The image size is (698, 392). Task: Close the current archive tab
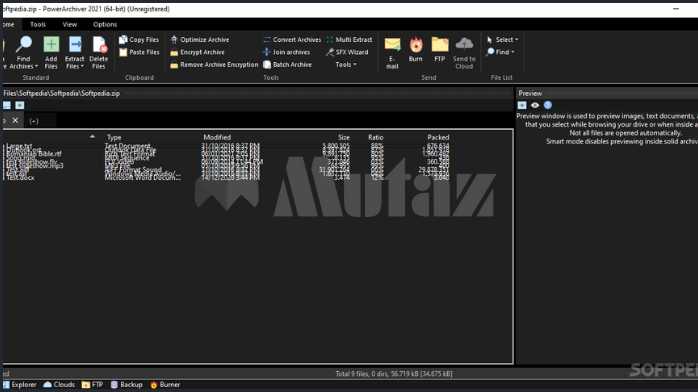point(15,121)
